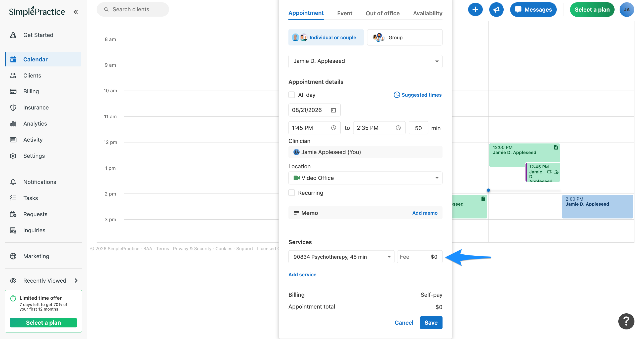Screen dimensions: 644x339
Task: Switch to the Event tab
Action: point(345,13)
